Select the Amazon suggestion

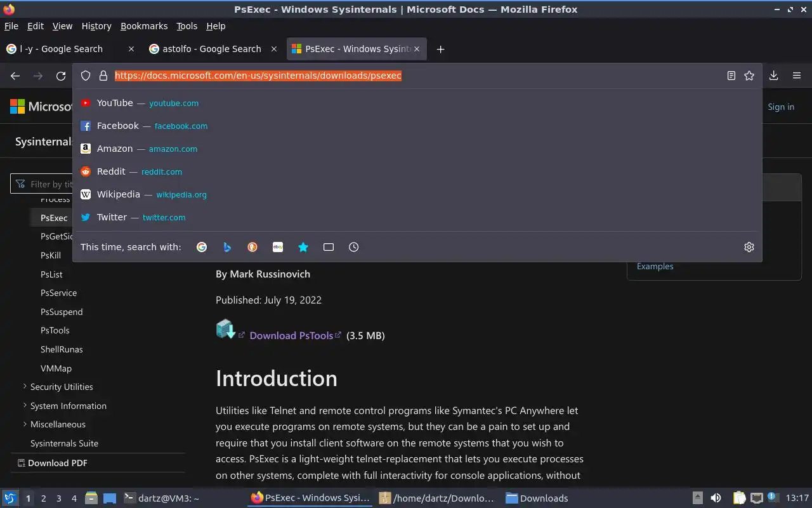[x=417, y=149]
